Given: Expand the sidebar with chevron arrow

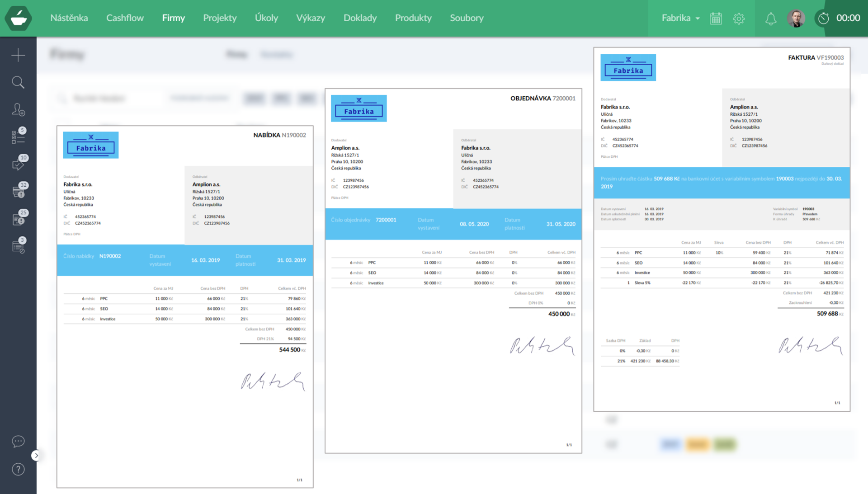Looking at the screenshot, I should [x=36, y=455].
